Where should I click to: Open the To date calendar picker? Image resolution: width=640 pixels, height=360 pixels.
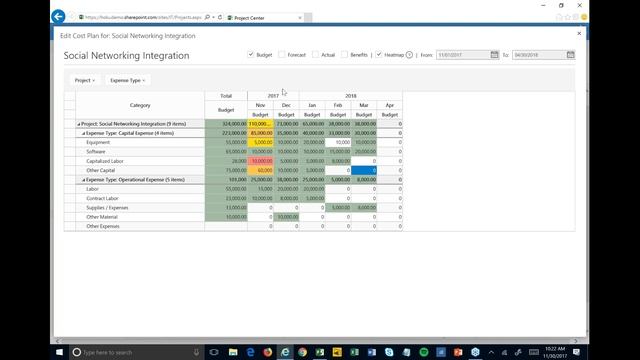pyautogui.click(x=571, y=55)
